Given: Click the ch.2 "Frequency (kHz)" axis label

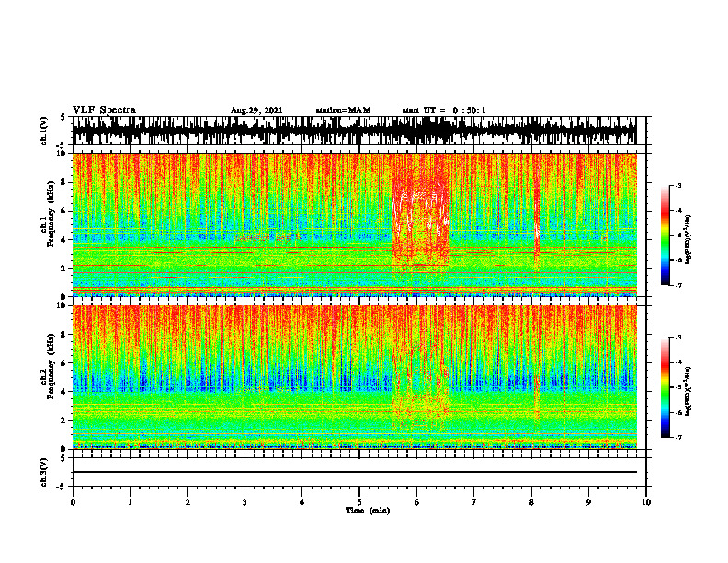Looking at the screenshot, I should pyautogui.click(x=51, y=366).
